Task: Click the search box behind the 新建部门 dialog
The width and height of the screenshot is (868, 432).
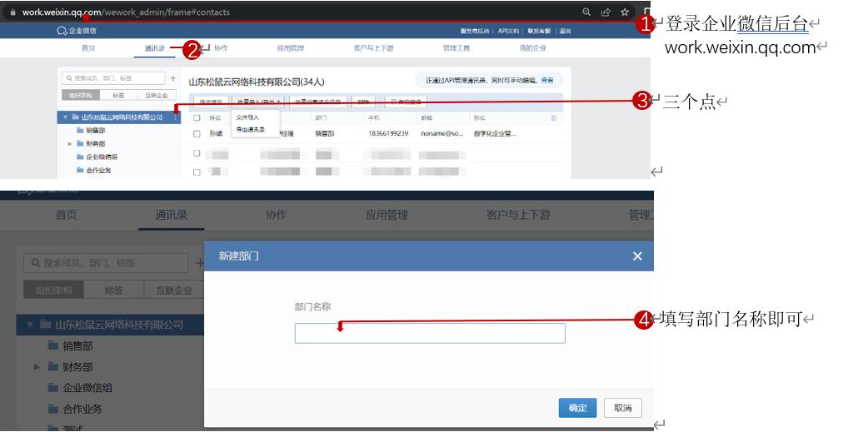Action: pyautogui.click(x=106, y=263)
